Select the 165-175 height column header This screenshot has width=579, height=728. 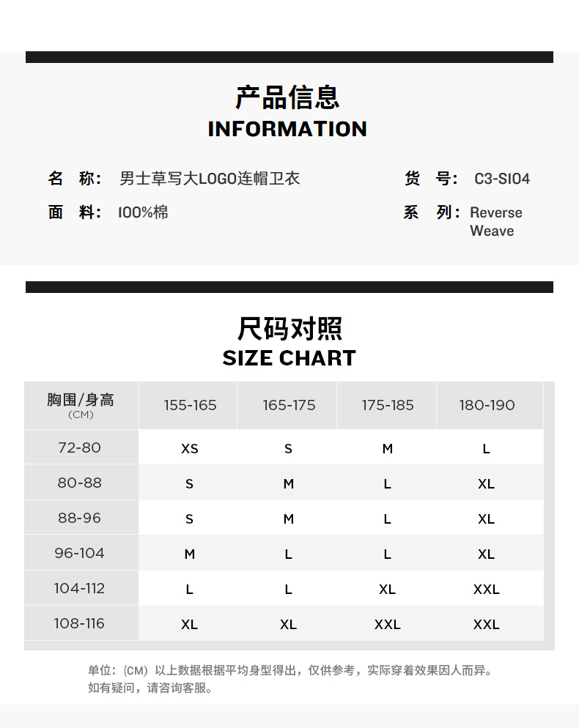(289, 405)
